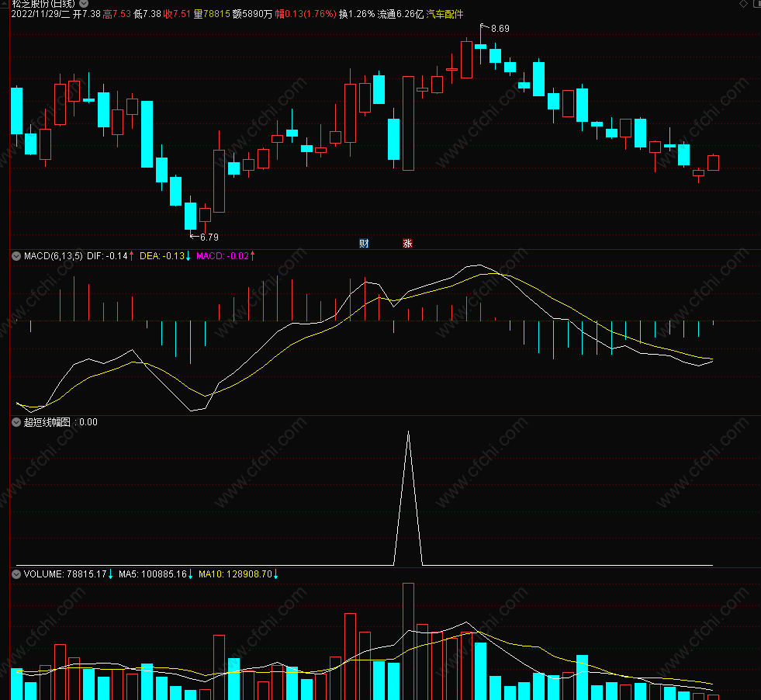Click the MA10: 128908.70 label
This screenshot has width=761, height=700.
click(235, 574)
